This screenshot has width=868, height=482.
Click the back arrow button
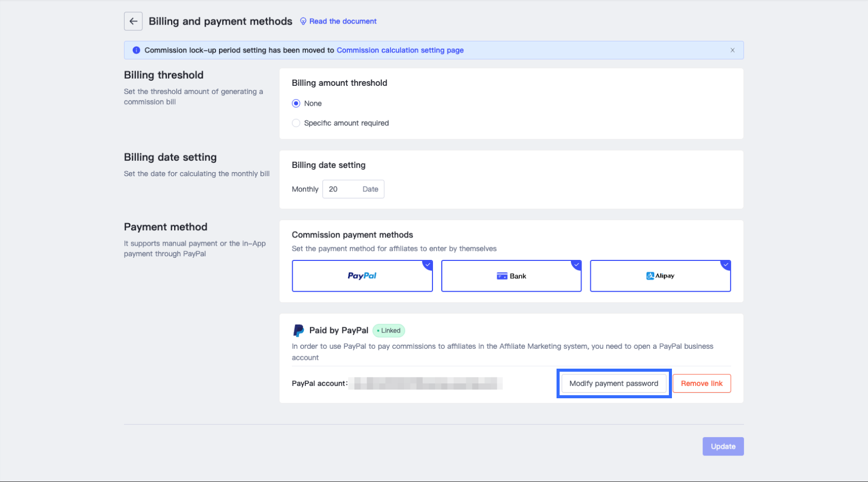click(133, 21)
